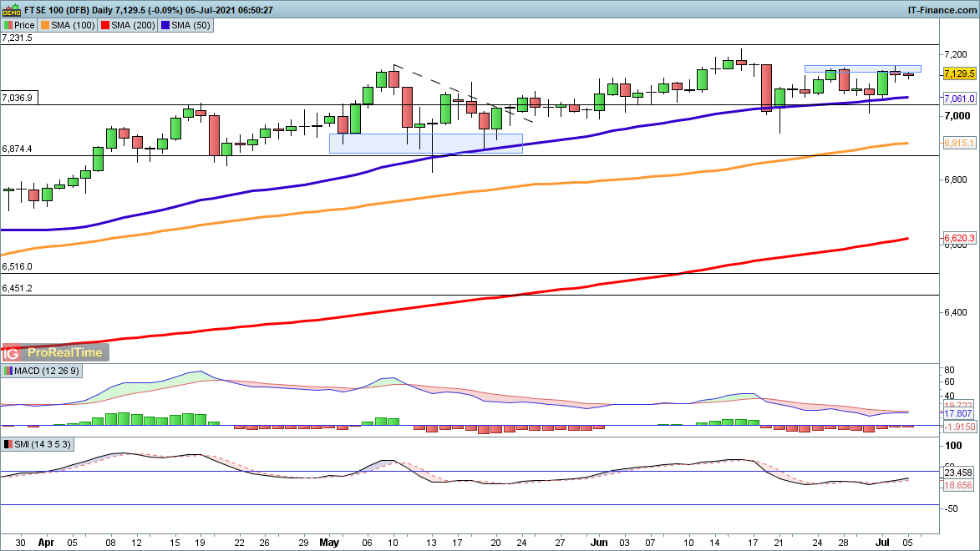
Task: Click the DEMO chart icon in title bar
Action: pos(8,9)
